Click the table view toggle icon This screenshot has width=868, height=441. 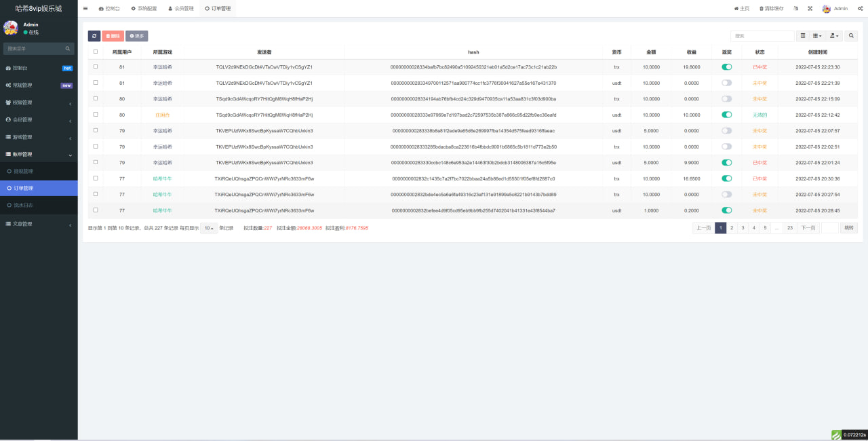[803, 36]
